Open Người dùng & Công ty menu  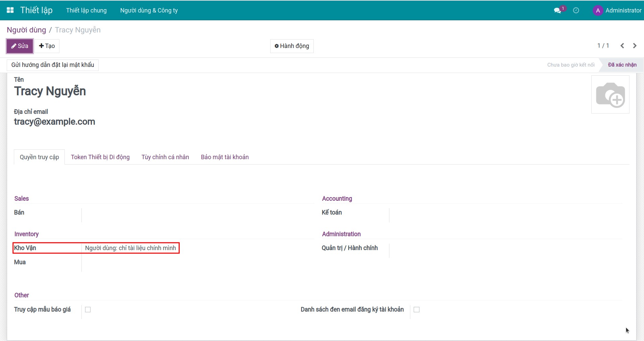pyautogui.click(x=149, y=10)
